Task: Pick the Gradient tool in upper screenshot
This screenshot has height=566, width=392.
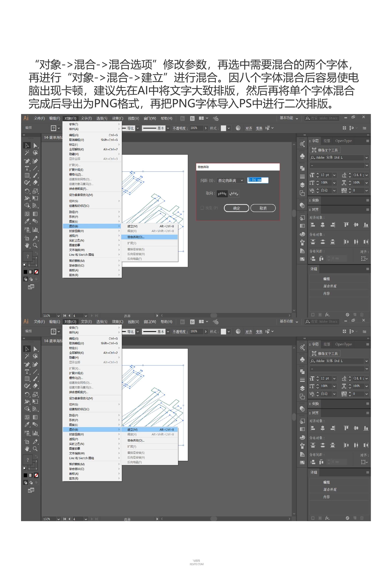Action: [x=35, y=214]
